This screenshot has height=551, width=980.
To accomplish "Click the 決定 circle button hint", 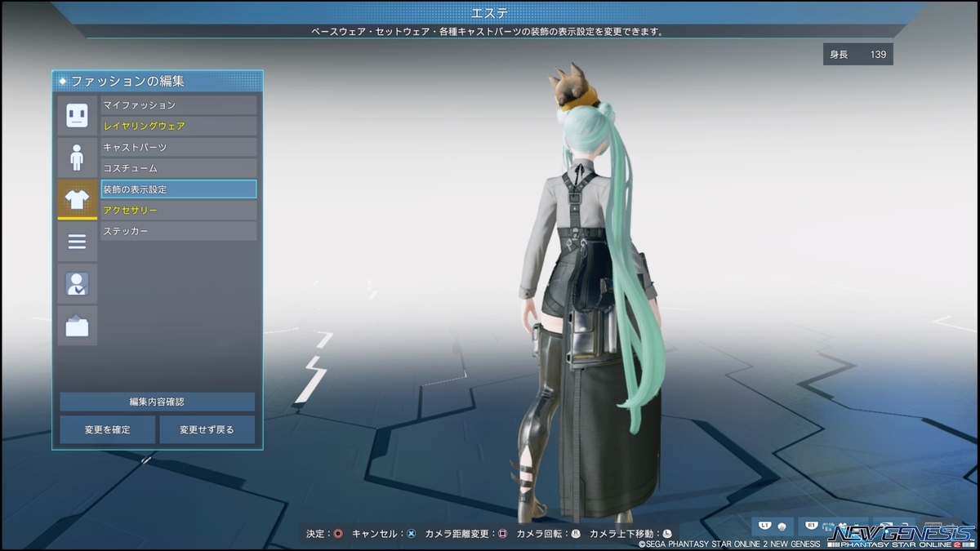I will 337,534.
